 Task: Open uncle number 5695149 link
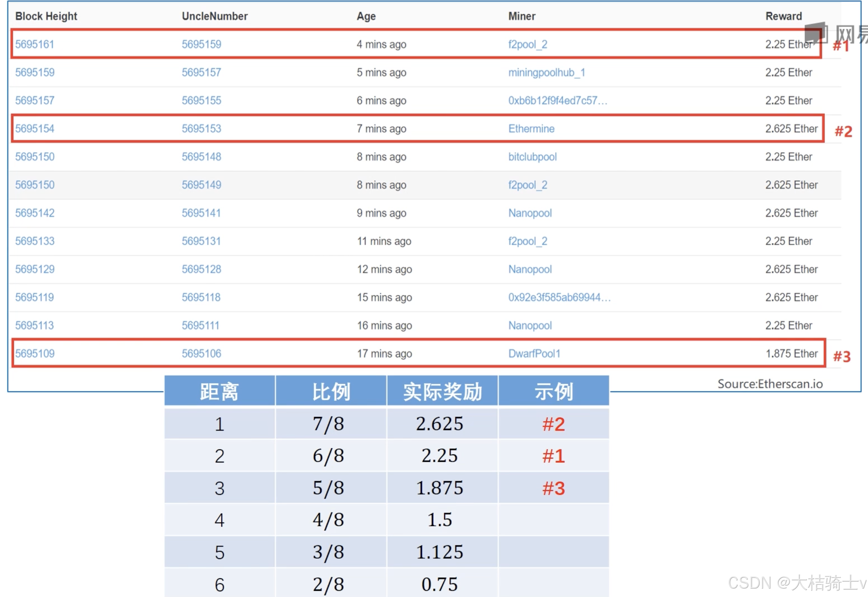coord(201,185)
